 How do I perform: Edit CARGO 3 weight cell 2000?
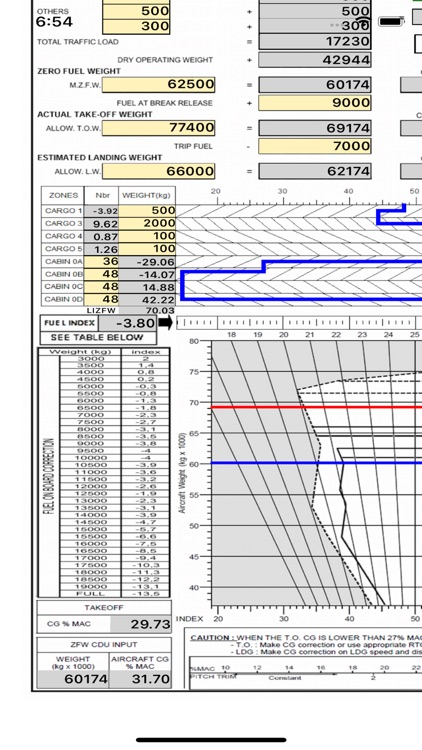point(147,223)
